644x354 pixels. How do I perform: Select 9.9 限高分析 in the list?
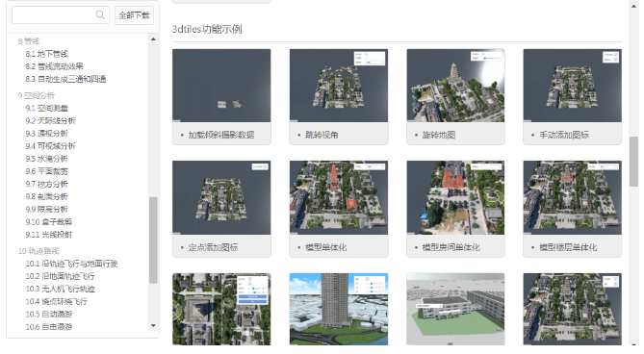[x=47, y=210]
